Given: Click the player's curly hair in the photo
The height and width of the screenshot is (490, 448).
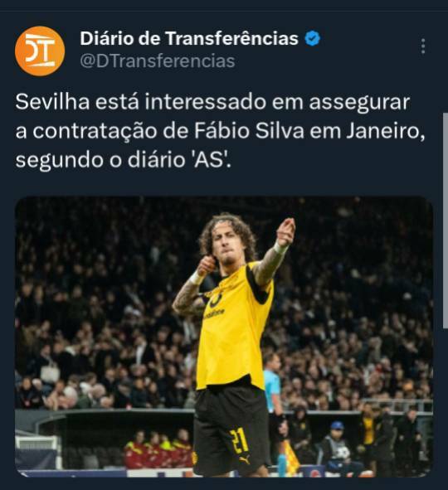Looking at the screenshot, I should click(228, 231).
